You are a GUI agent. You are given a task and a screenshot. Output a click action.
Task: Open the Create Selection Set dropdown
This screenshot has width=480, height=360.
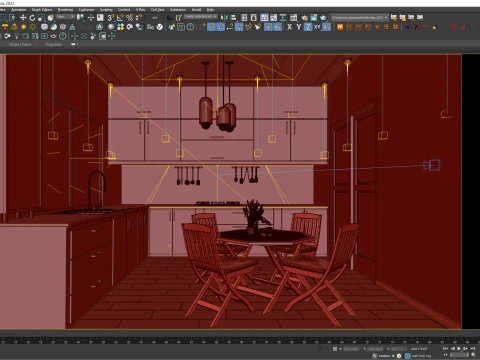201,16
